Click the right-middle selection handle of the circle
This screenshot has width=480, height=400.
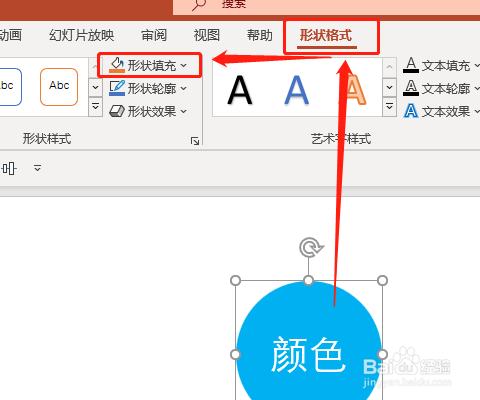382,354
